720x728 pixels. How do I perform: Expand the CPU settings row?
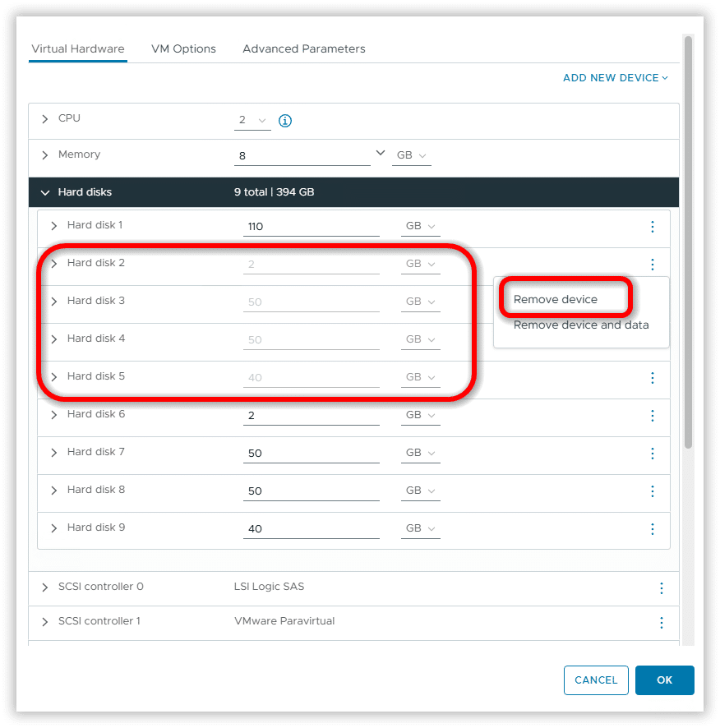pos(45,119)
